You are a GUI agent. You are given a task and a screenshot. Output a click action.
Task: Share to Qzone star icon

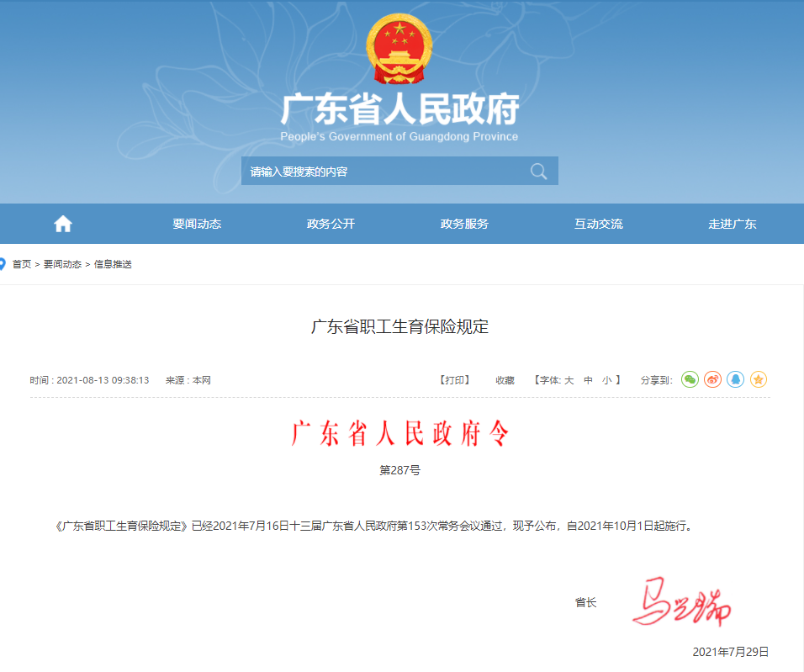(758, 380)
